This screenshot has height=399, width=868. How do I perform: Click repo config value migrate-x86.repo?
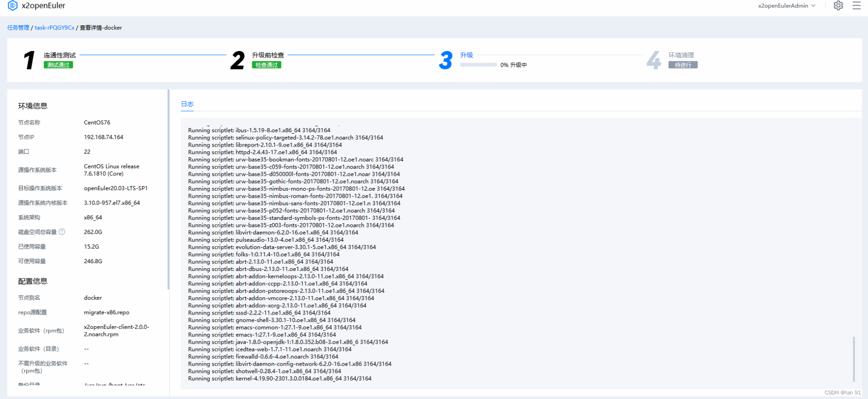tap(106, 313)
